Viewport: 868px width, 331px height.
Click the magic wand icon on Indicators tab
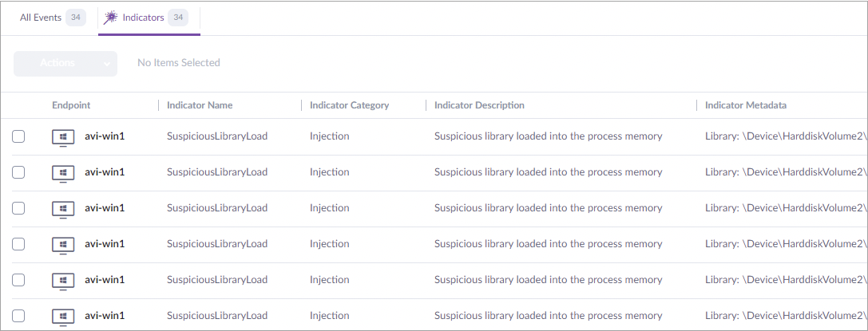point(111,18)
